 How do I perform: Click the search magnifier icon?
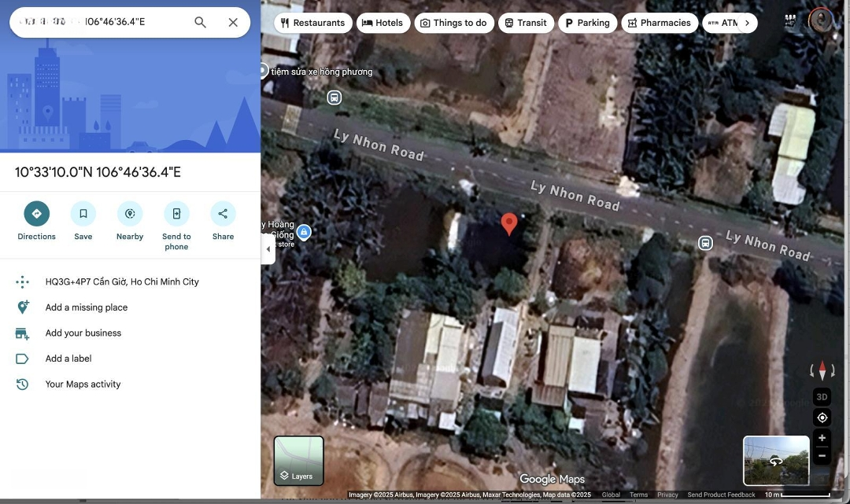200,22
